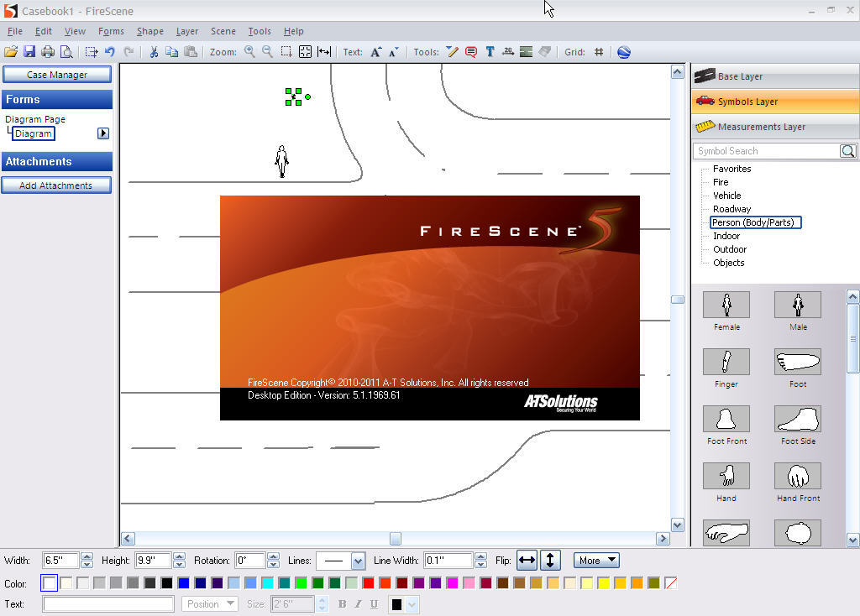Screen dimensions: 860x616
Task: Open the Scene menu
Action: (223, 31)
